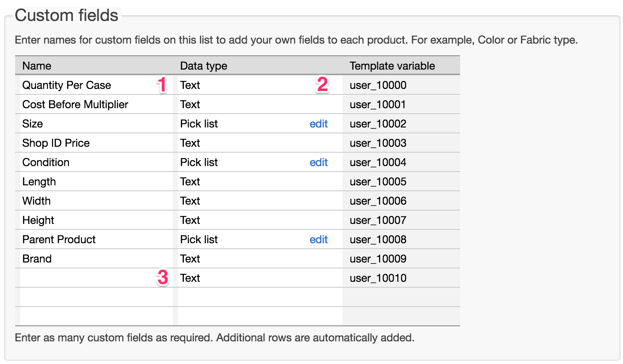Viewport: 623px width, 364px height.
Task: Select template variable user_10005
Action: [x=378, y=182]
